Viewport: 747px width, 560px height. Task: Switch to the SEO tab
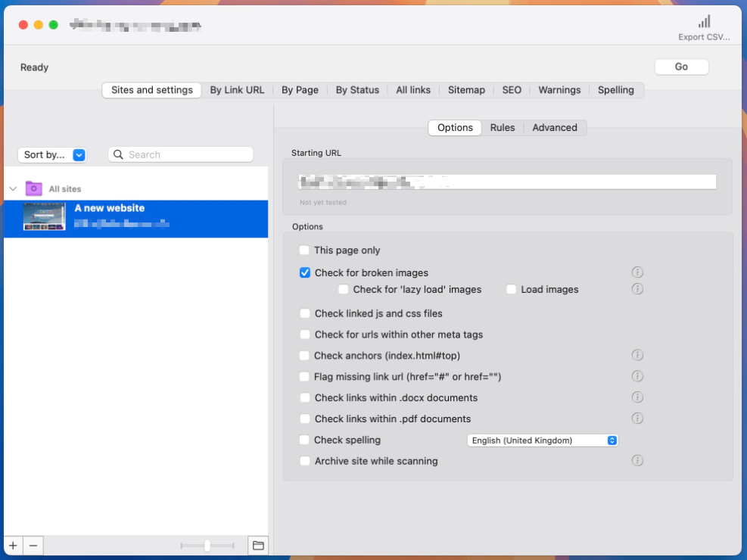tap(512, 90)
